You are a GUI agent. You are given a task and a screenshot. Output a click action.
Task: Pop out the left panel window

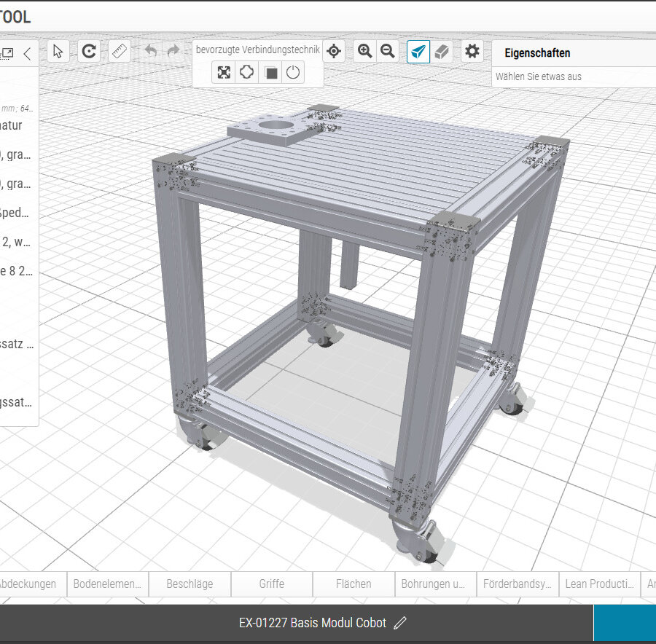(x=8, y=53)
